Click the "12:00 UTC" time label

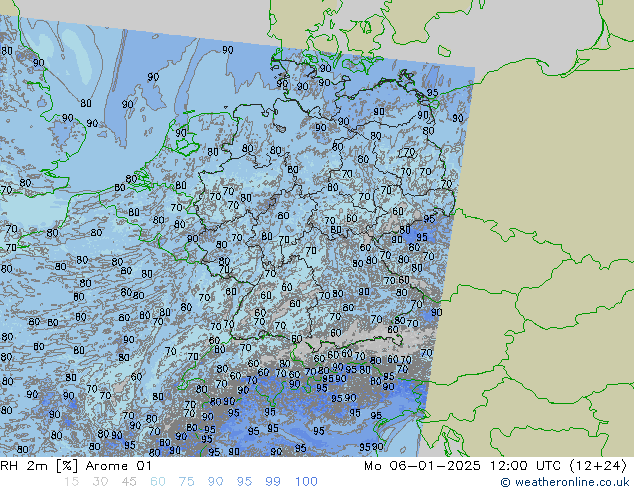525,466
